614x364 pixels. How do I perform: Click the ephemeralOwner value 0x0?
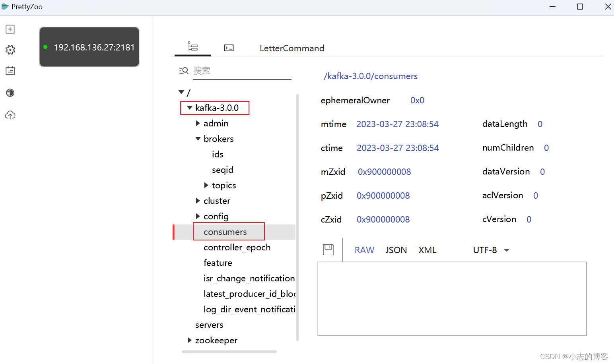[x=418, y=100]
